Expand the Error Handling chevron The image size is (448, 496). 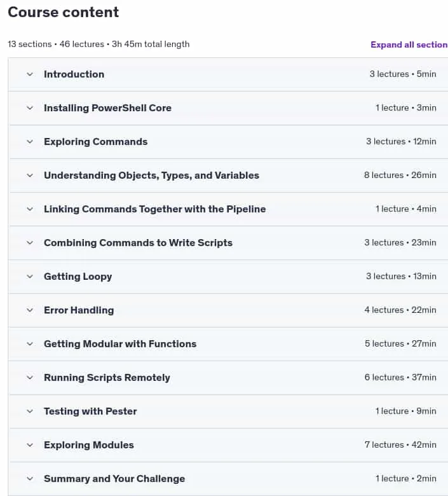click(30, 310)
